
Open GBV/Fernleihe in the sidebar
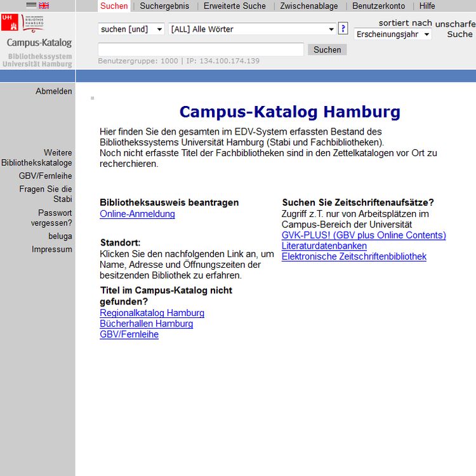pyautogui.click(x=45, y=176)
